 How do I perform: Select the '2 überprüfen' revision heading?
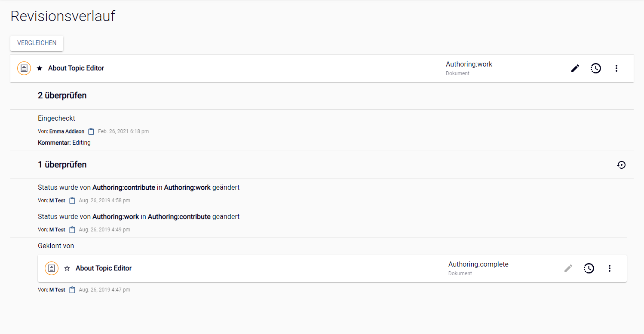(62, 95)
